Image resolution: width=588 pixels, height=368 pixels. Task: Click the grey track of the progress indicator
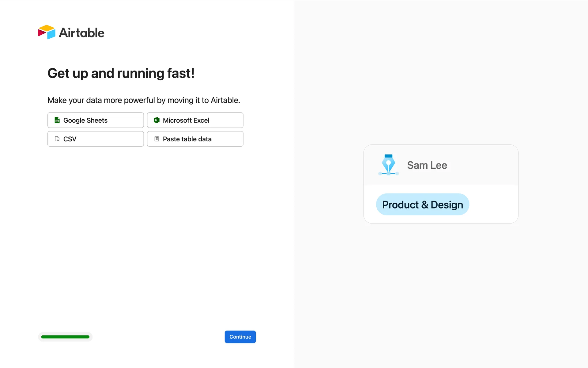pyautogui.click(x=91, y=337)
